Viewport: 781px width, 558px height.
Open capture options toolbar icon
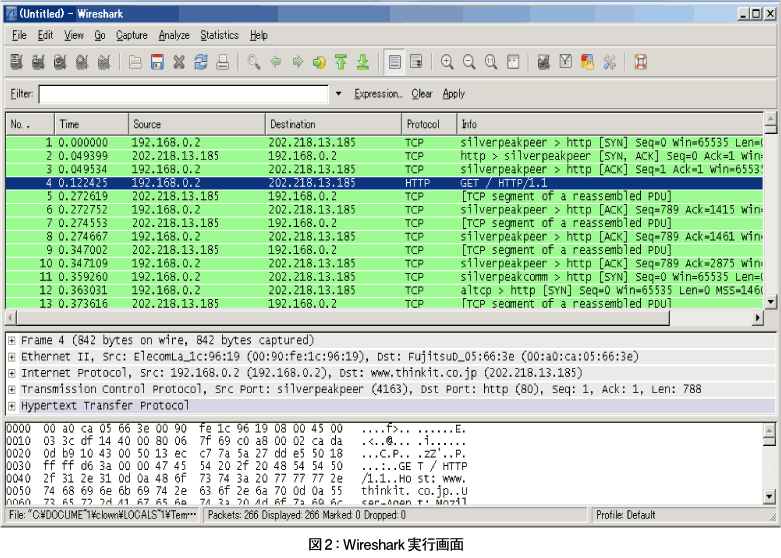tap(38, 62)
